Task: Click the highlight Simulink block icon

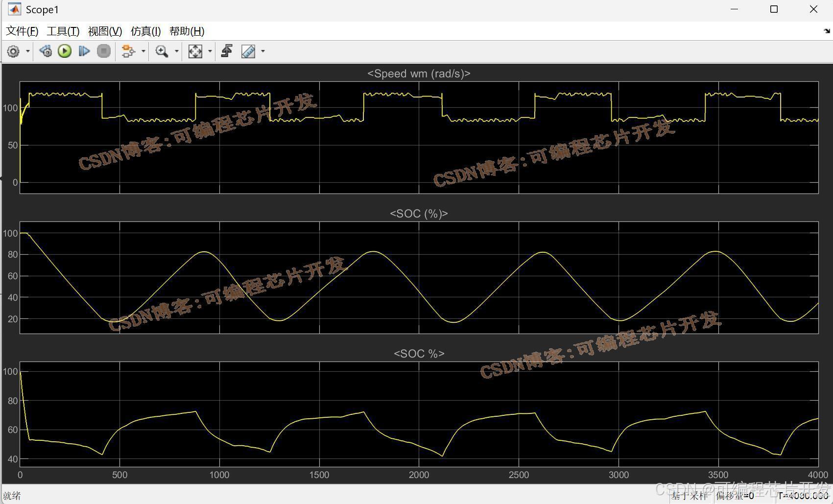Action: pos(128,51)
